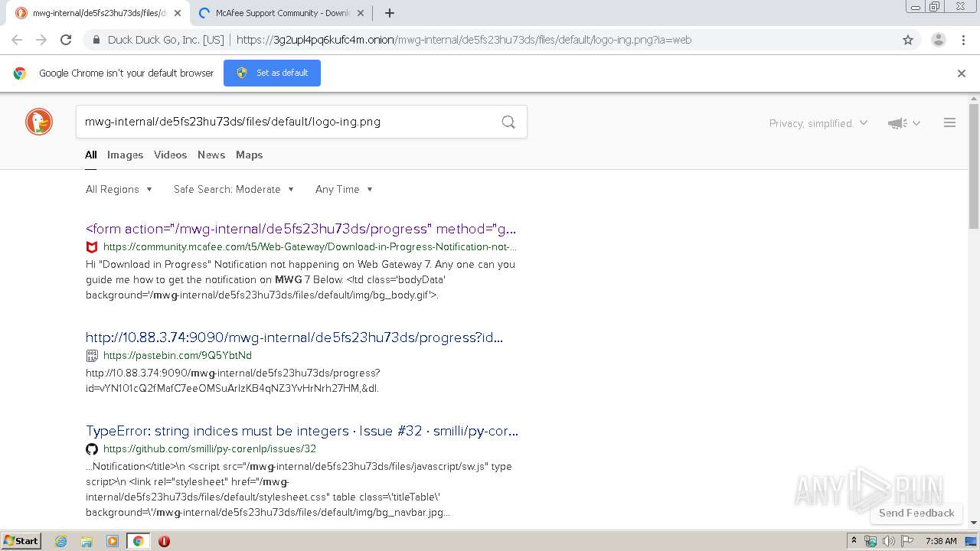Open media player from taskbar
The height and width of the screenshot is (551, 980).
[112, 541]
